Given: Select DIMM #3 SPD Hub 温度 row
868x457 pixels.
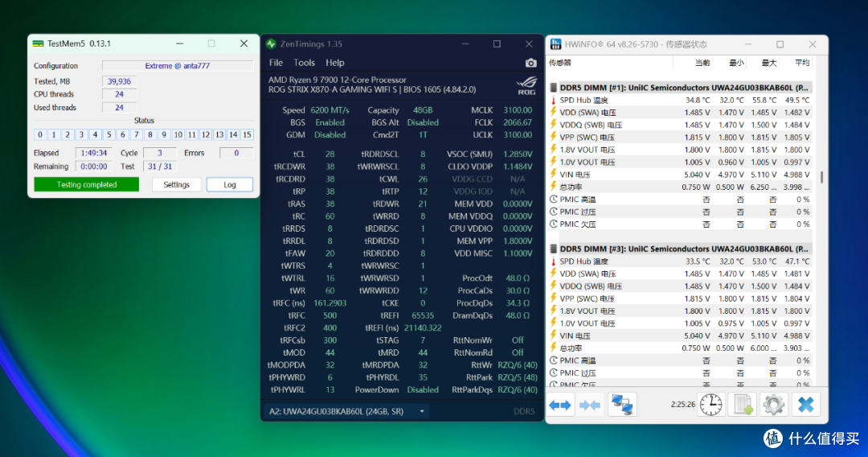Looking at the screenshot, I should click(x=681, y=261).
